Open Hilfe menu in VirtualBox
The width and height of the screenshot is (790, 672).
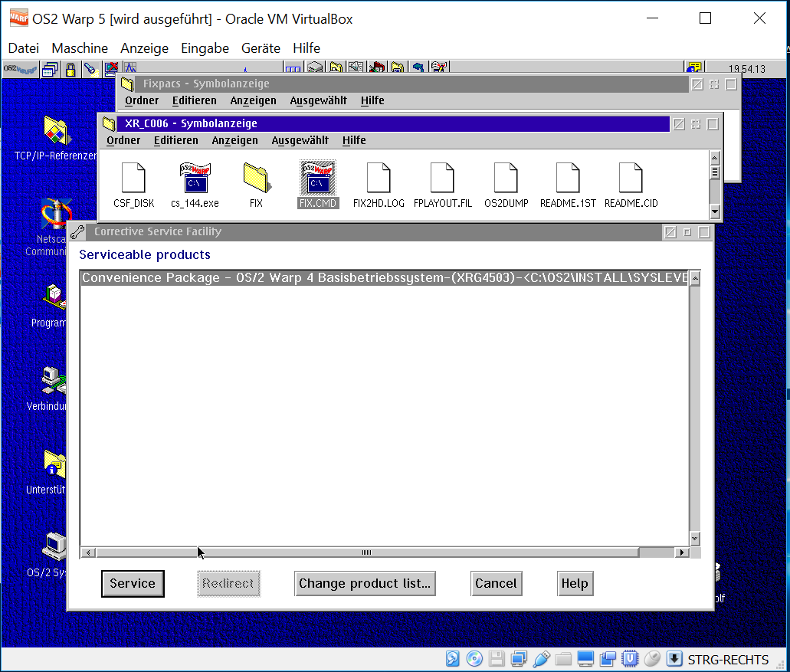(306, 48)
